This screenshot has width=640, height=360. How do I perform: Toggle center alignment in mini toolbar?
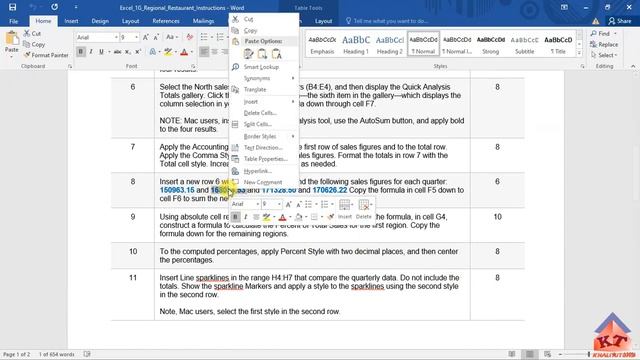256,217
